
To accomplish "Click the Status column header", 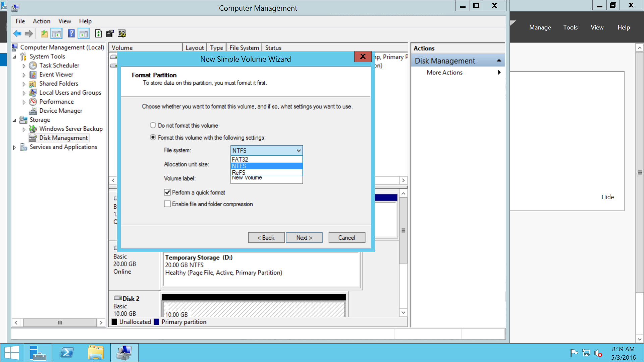I will 335,48.
